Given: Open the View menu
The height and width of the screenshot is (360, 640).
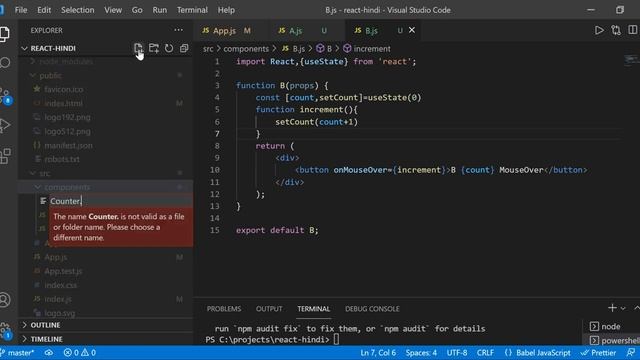Looking at the screenshot, I should (113, 10).
